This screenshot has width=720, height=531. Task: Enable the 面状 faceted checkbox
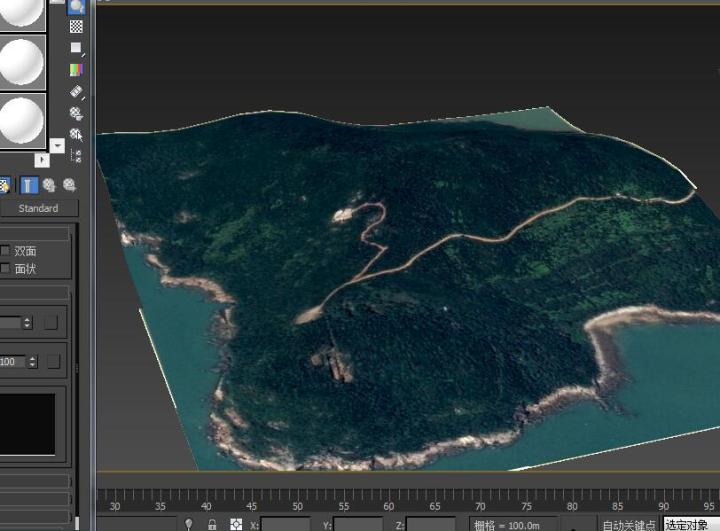pyautogui.click(x=5, y=268)
